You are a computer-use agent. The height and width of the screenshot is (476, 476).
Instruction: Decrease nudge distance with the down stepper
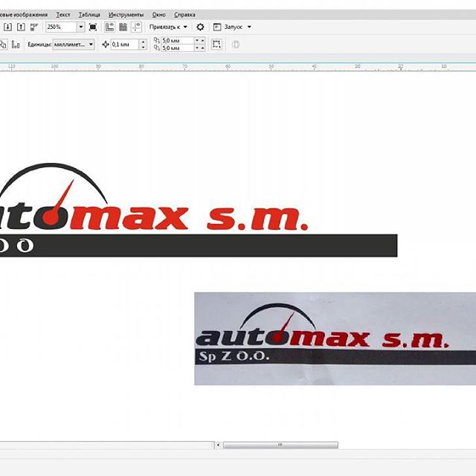144,48
